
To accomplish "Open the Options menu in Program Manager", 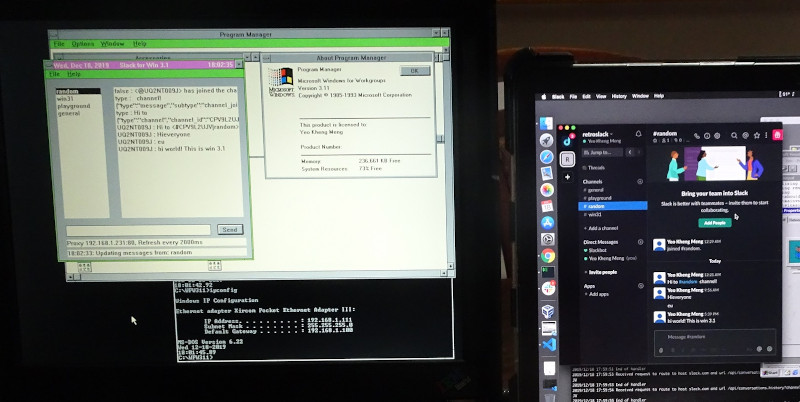I will click(x=83, y=44).
